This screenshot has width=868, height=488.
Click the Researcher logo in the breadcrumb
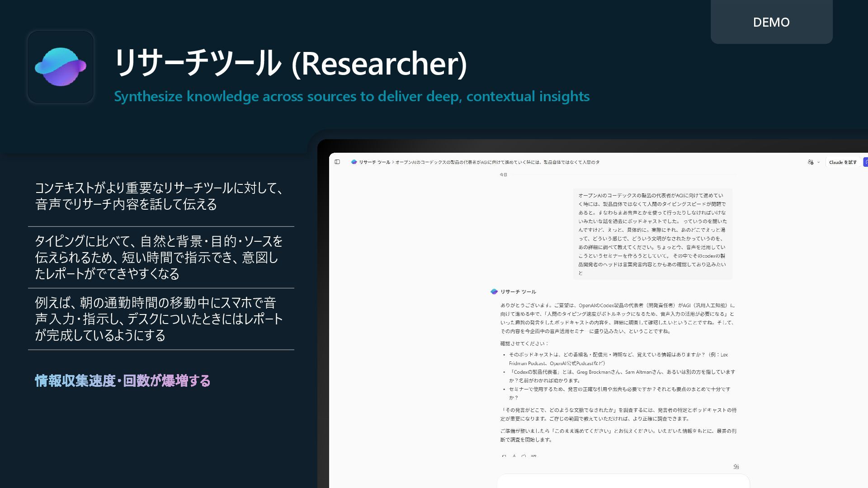[354, 162]
